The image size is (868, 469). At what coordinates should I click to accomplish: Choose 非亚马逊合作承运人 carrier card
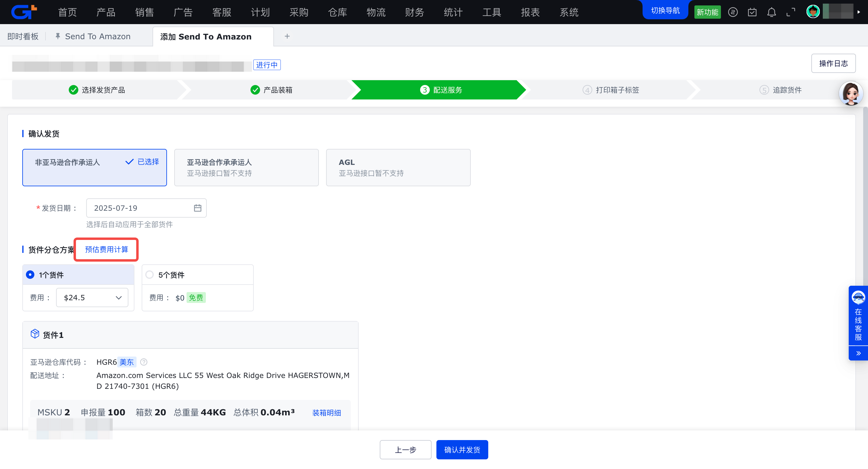(94, 168)
